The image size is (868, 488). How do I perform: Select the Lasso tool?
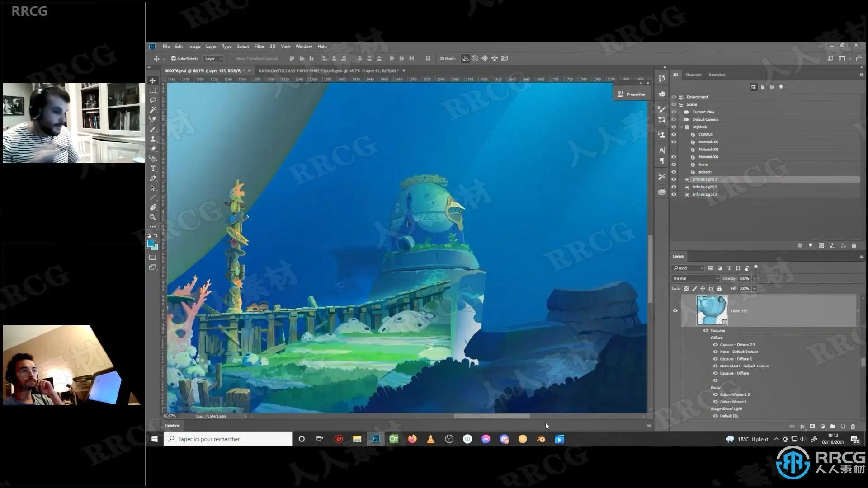(153, 100)
